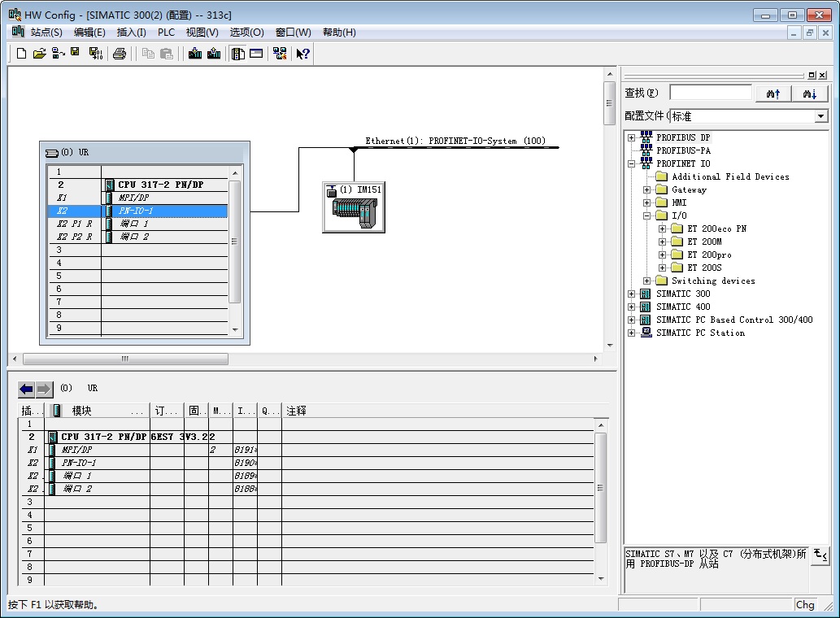Click the search-down button in catalog
Image resolution: width=840 pixels, height=618 pixels.
[x=809, y=94]
